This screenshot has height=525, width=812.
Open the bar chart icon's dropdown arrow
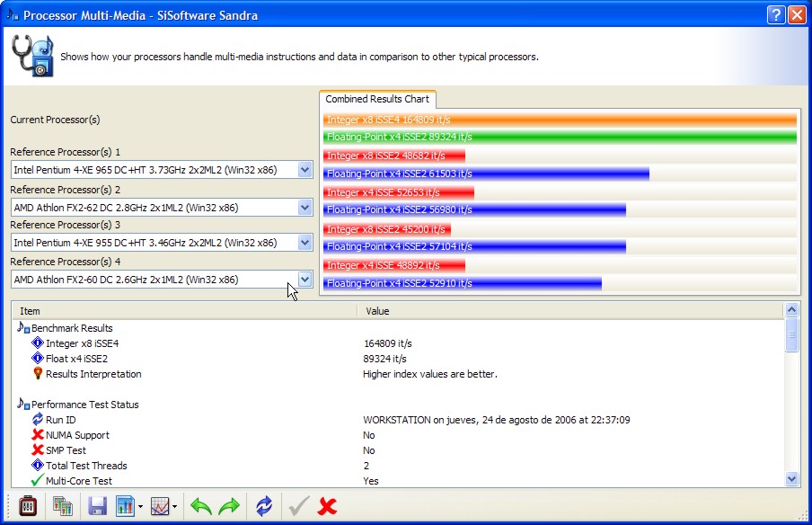tap(140, 506)
